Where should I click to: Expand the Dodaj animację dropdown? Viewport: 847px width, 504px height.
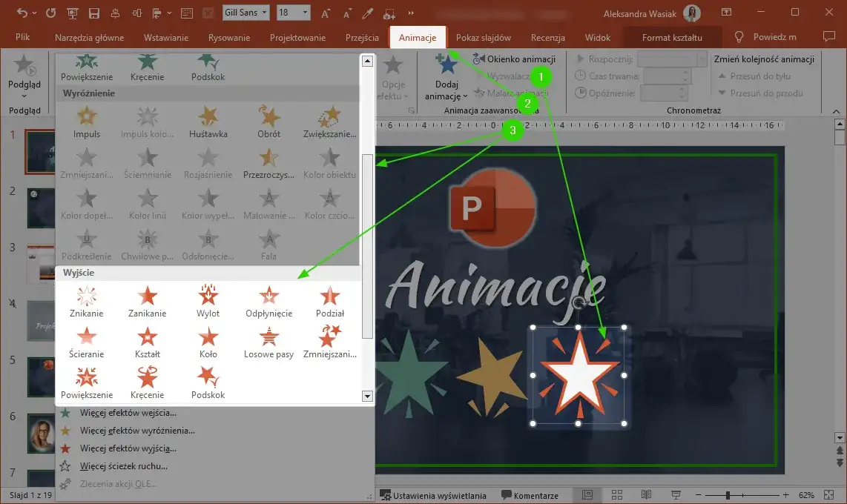point(446,80)
